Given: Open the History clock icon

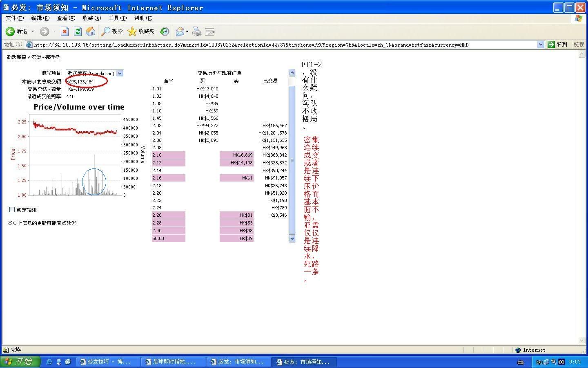Looking at the screenshot, I should click(x=165, y=31).
